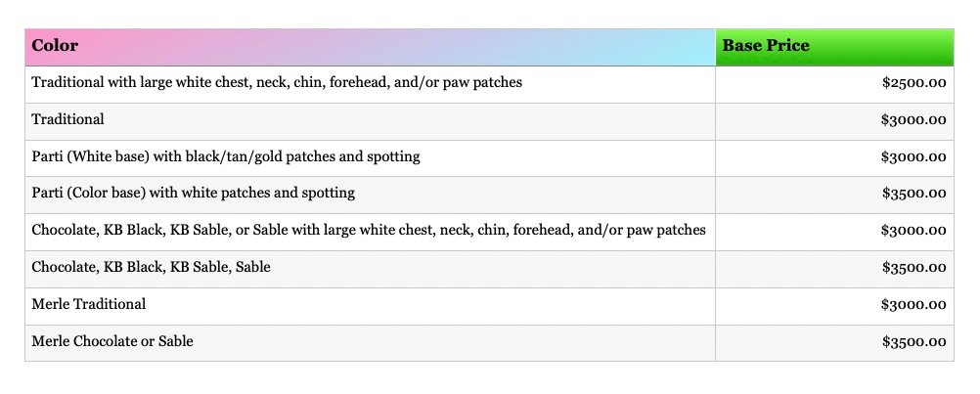Select the Merle Chocolate or Sable price
The image size is (980, 394).
coord(913,342)
